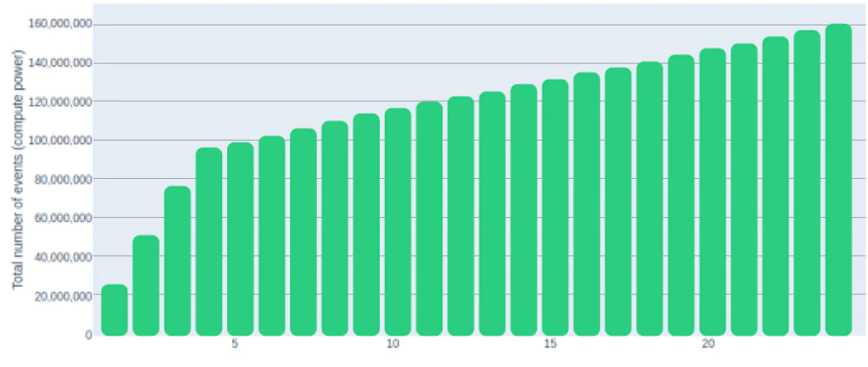Click the x-axis tick label 20
Screen dimensions: 868x367
[708, 346]
